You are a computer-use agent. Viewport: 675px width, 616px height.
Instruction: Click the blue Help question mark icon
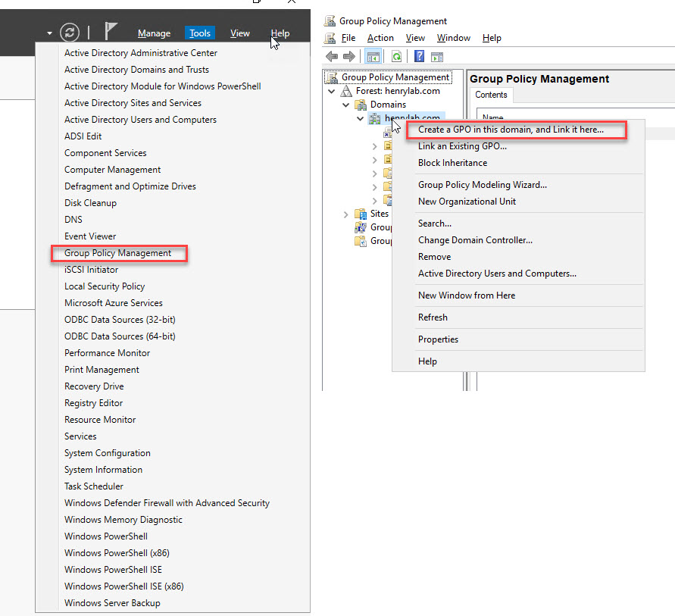(x=419, y=57)
